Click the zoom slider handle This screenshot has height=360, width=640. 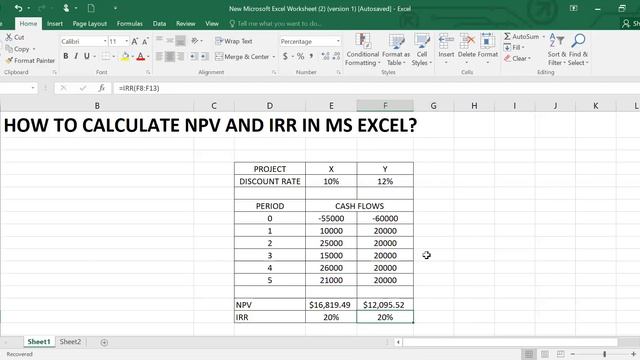tap(604, 354)
